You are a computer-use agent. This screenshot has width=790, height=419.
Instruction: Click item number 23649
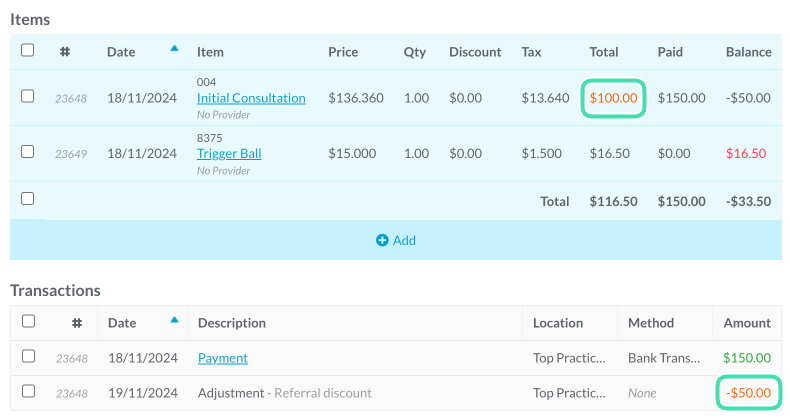(x=71, y=154)
